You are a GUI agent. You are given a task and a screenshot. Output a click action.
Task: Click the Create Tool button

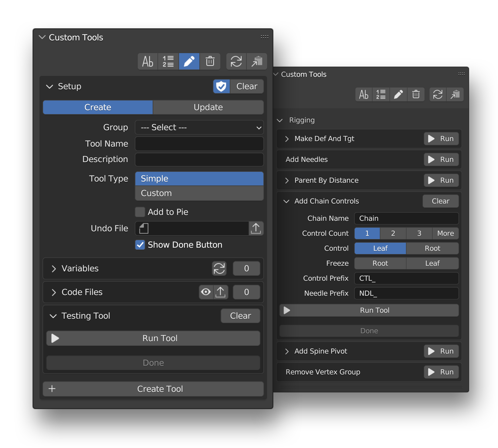pos(153,389)
